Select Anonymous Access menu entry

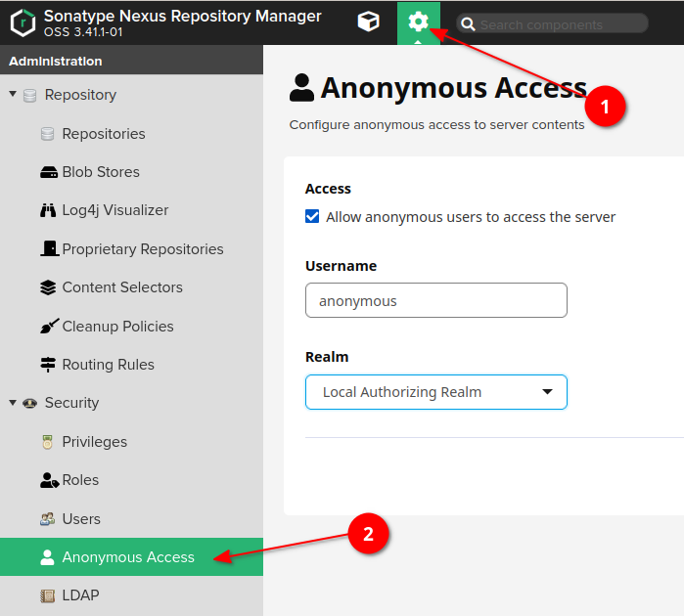131,556
